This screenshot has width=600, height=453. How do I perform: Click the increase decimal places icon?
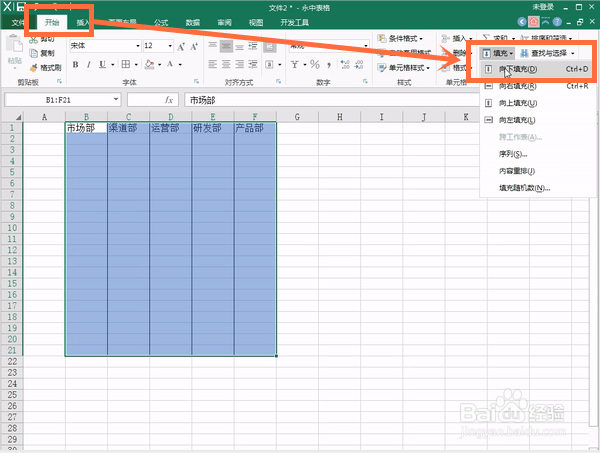tap(345, 64)
